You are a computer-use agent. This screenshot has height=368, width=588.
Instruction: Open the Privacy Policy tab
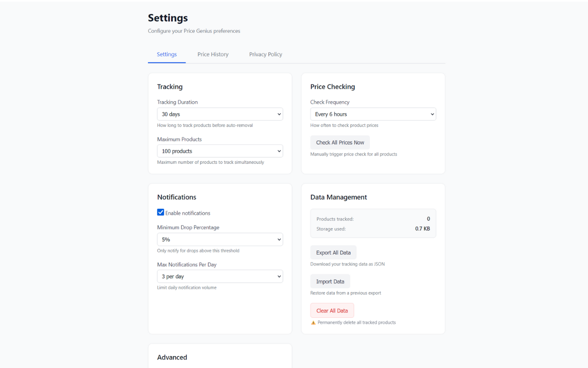pos(266,54)
